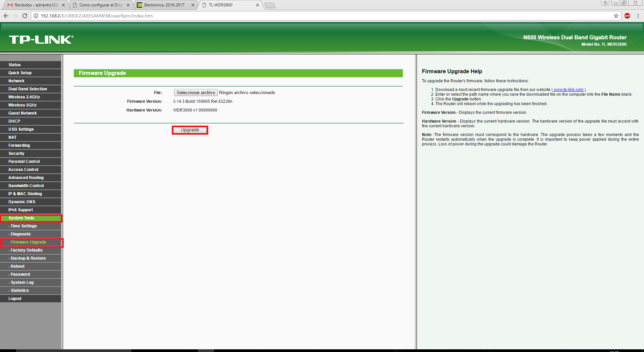Click the Firmware Upgrade section header
The image size is (644, 352).
pos(238,73)
